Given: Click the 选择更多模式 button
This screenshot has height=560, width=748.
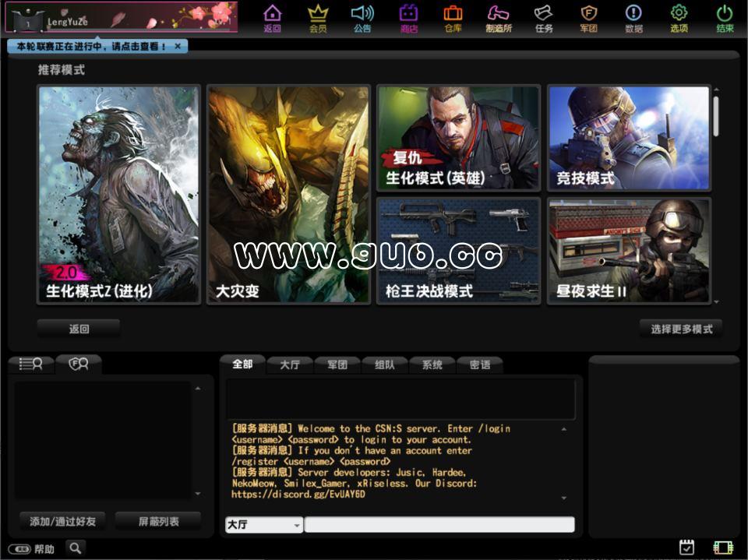Looking at the screenshot, I should coord(681,329).
